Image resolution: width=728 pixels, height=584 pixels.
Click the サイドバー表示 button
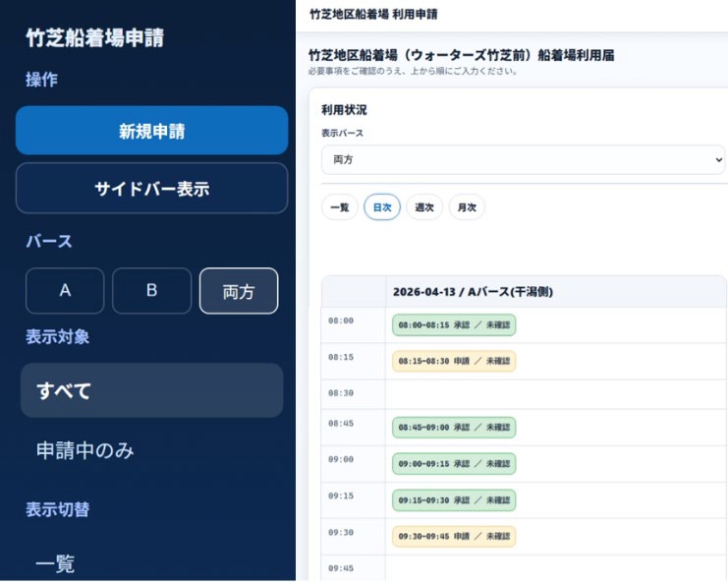152,188
